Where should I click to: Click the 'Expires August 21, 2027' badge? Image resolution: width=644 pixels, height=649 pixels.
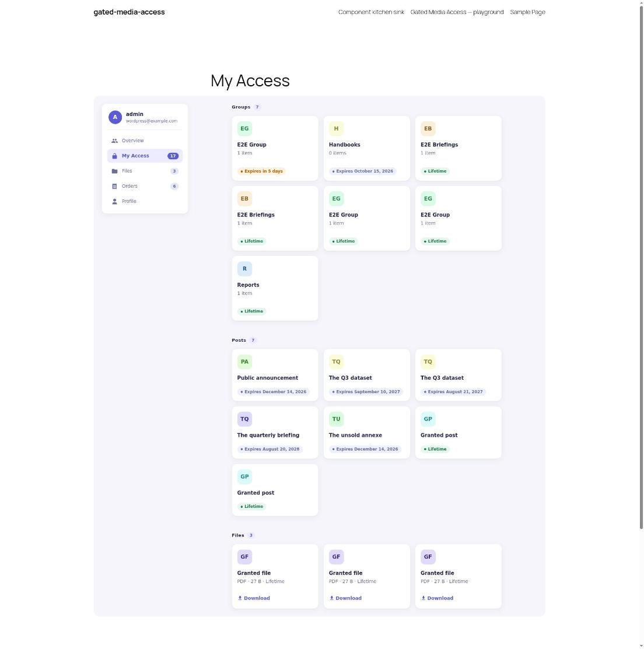pos(453,392)
